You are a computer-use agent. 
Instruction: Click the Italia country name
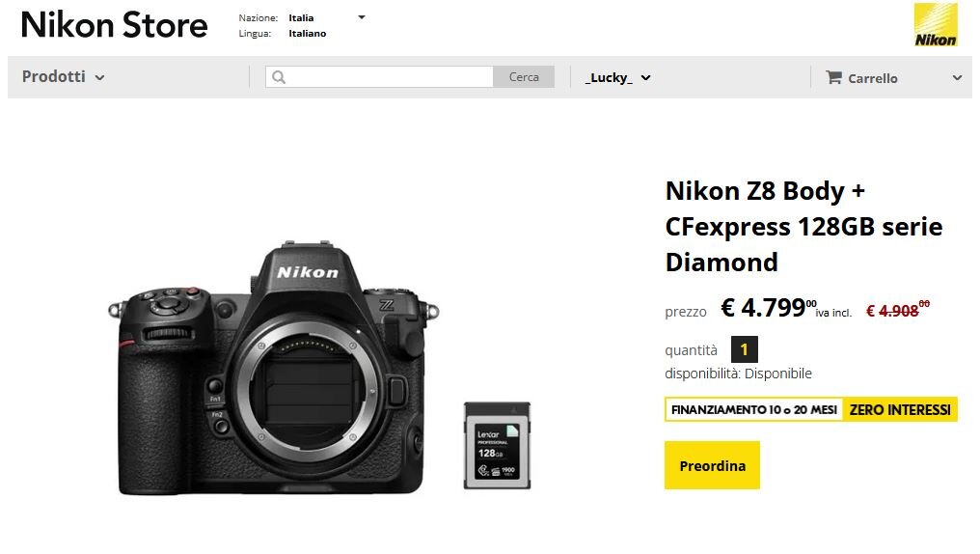pos(301,18)
